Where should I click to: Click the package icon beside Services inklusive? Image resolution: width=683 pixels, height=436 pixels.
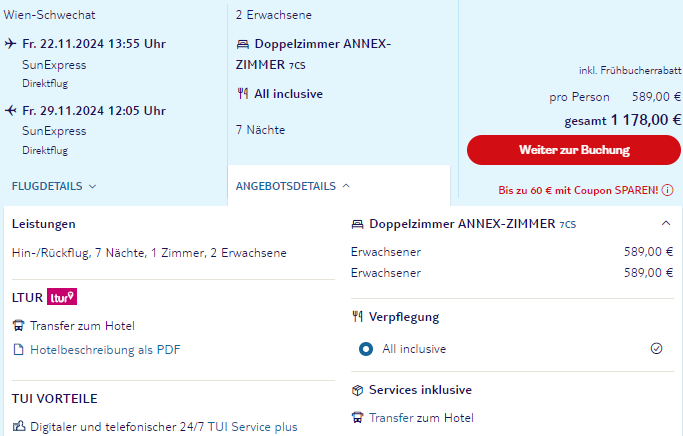(357, 390)
